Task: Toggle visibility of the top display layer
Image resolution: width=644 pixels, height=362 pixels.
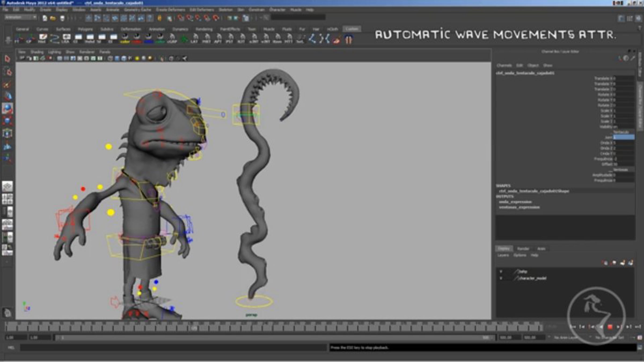Action: [x=501, y=272]
